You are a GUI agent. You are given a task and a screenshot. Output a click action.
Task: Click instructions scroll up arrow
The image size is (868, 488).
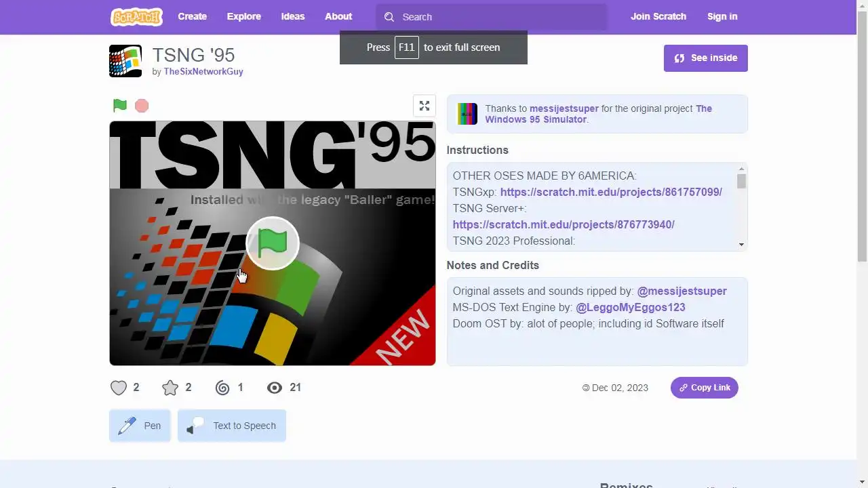click(x=741, y=169)
